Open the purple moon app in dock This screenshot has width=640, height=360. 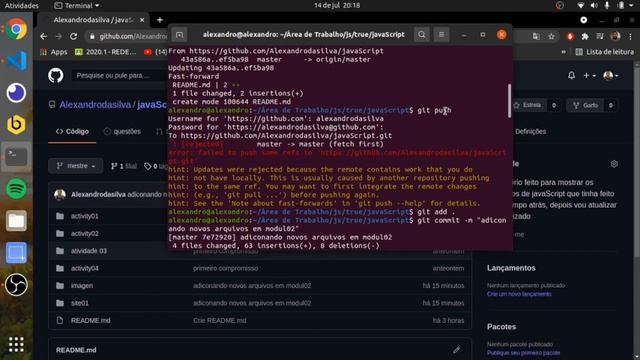click(x=16, y=93)
